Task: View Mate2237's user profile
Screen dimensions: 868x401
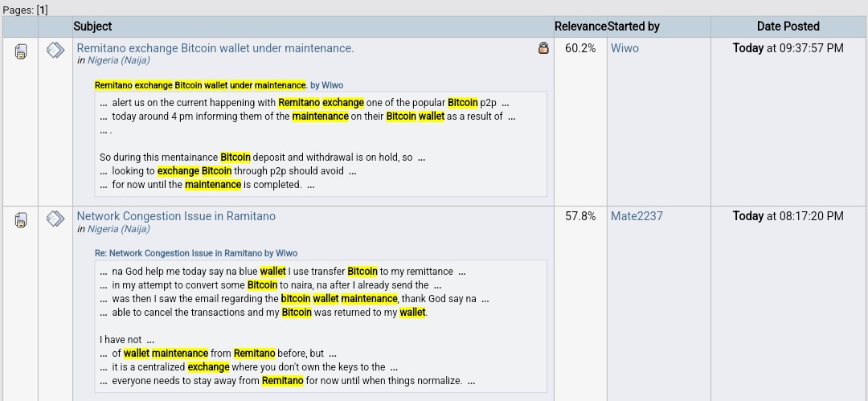Action: pos(637,216)
